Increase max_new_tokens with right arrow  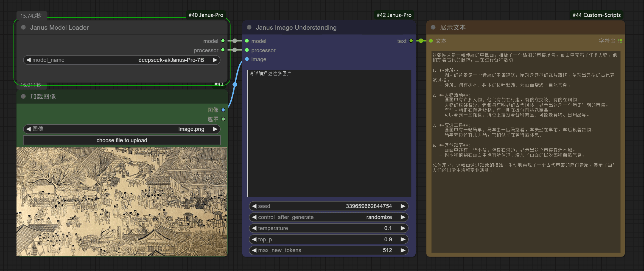[403, 250]
